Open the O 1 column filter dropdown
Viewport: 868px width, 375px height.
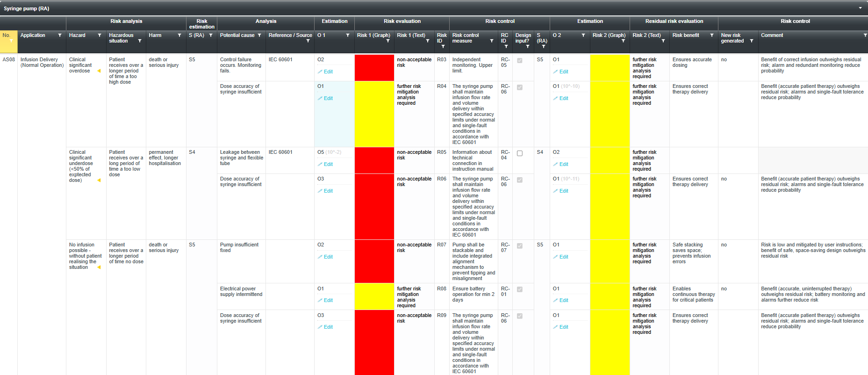coord(348,36)
